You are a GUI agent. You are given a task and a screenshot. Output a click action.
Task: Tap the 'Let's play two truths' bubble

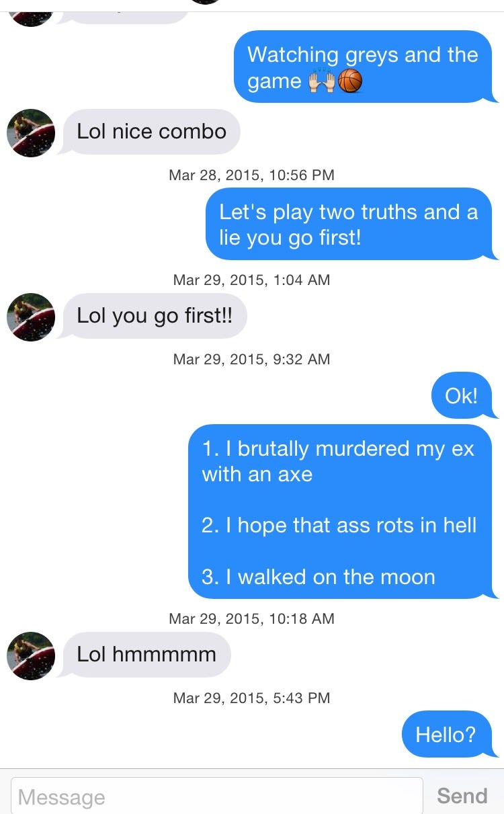(350, 225)
